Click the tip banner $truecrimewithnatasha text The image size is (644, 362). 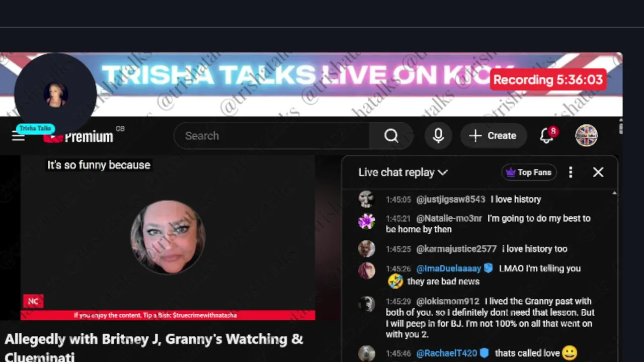tap(155, 315)
